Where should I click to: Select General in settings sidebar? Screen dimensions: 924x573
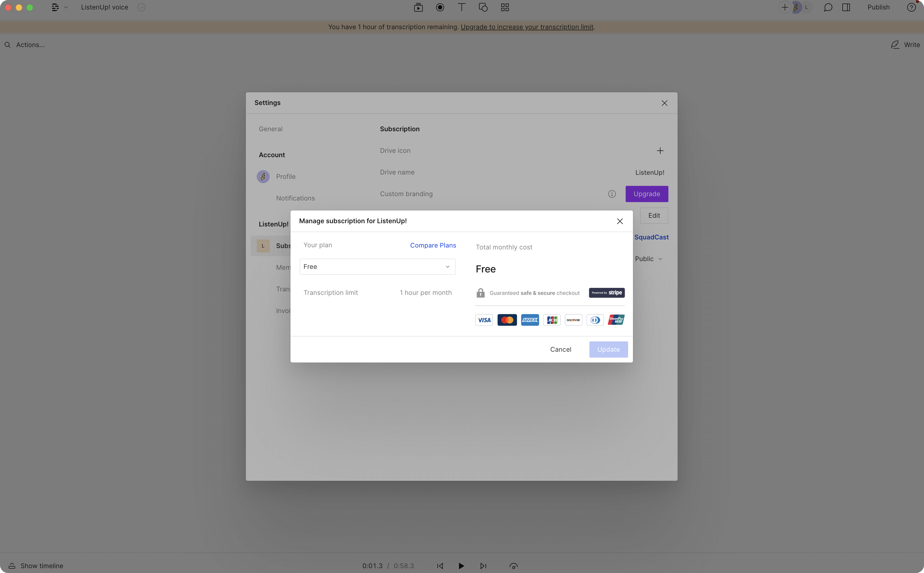pos(270,129)
